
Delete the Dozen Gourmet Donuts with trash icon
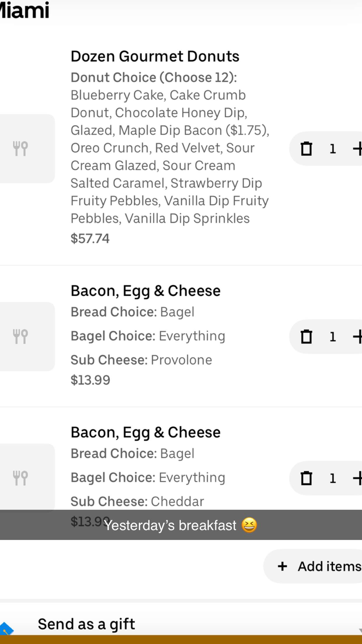306,149
